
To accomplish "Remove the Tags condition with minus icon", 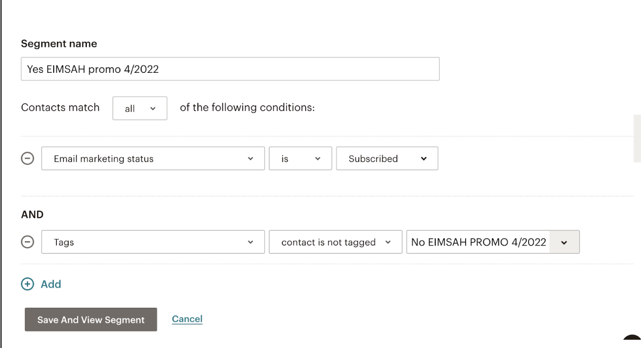I will pos(27,242).
